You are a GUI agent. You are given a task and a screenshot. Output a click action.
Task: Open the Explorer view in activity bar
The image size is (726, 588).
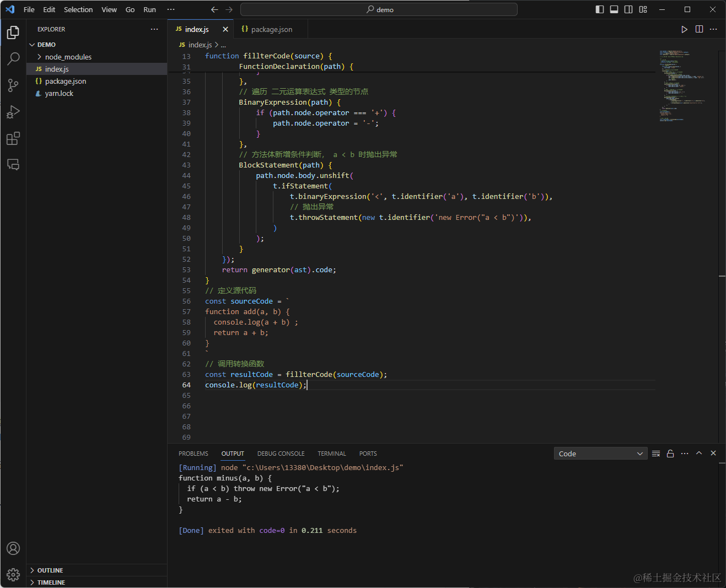point(13,33)
